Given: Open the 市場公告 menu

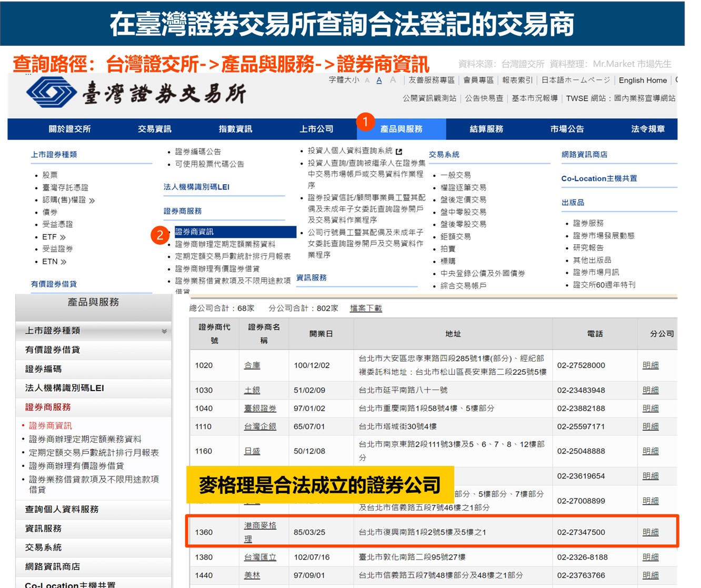Looking at the screenshot, I should tap(567, 129).
